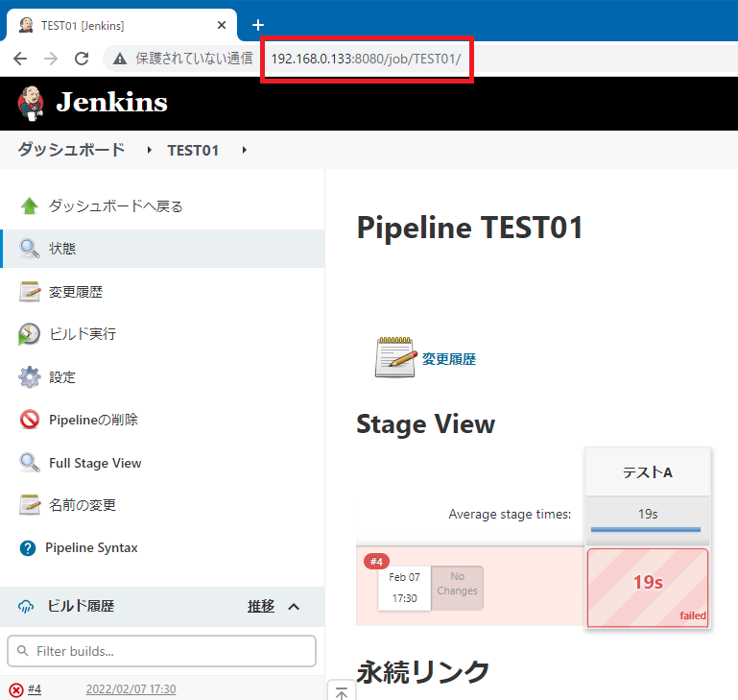Viewport: 738px width, 700px height.
Task: Click the Feb 07 17:30 build time box
Action: [404, 588]
